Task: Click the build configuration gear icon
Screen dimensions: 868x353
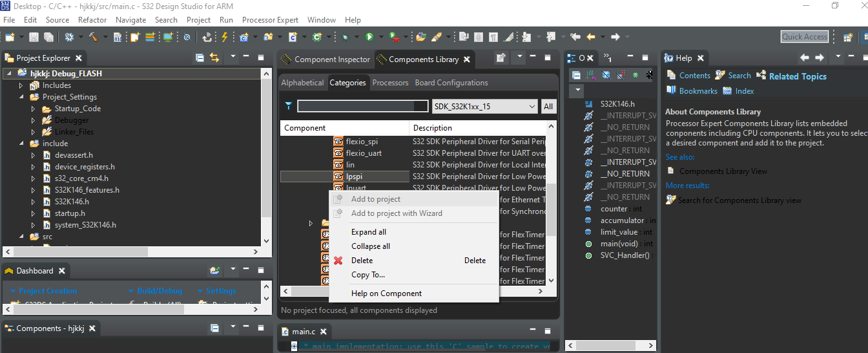Action: (x=68, y=37)
